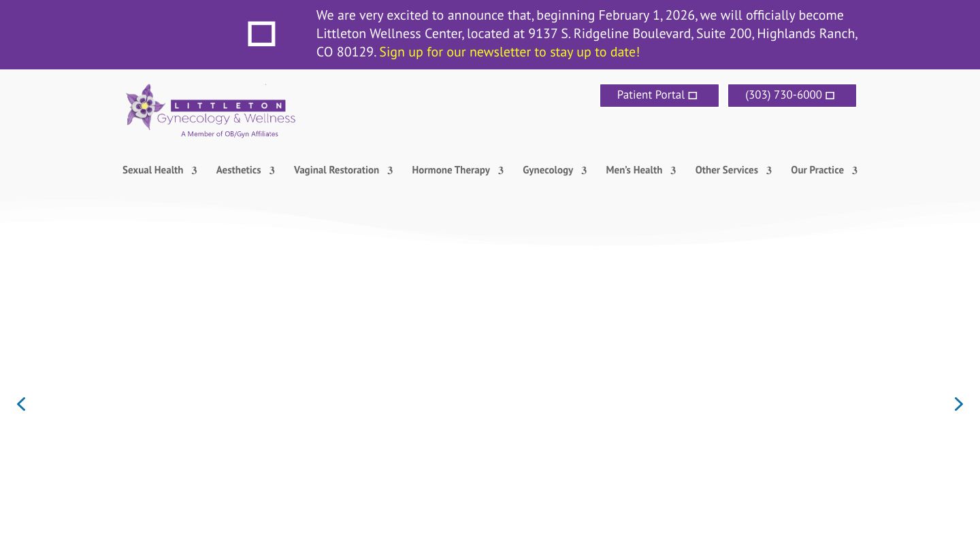This screenshot has height=551, width=980.
Task: Expand the Men's Health dropdown arrow
Action: tap(673, 171)
